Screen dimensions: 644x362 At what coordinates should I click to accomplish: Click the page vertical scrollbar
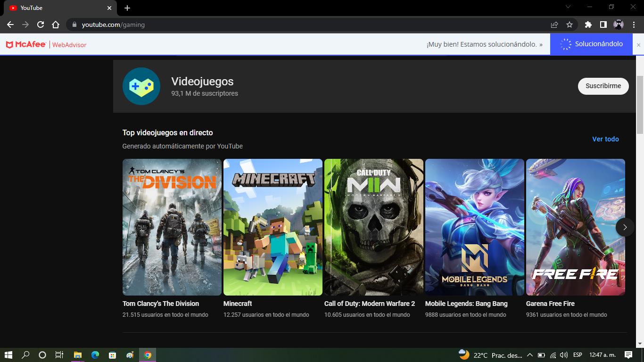point(640,104)
